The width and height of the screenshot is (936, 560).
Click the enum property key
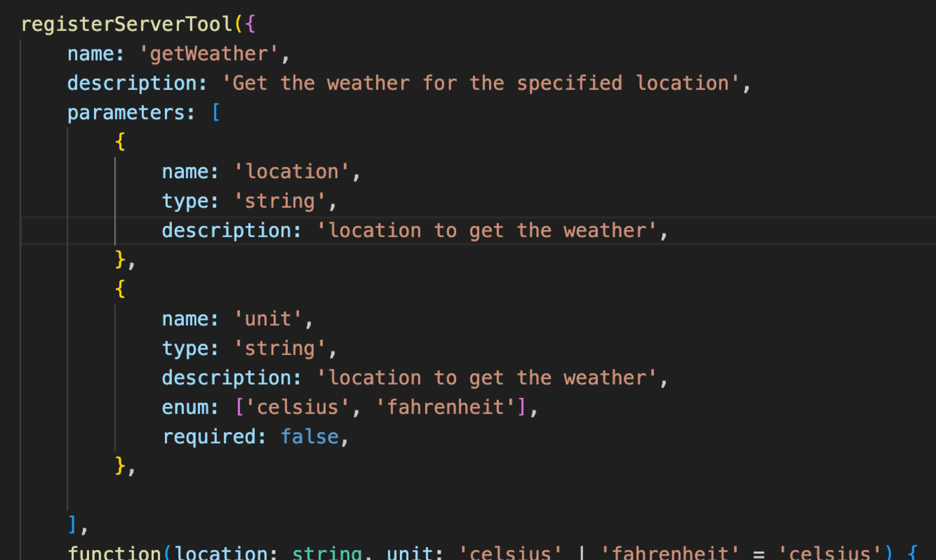tap(185, 407)
